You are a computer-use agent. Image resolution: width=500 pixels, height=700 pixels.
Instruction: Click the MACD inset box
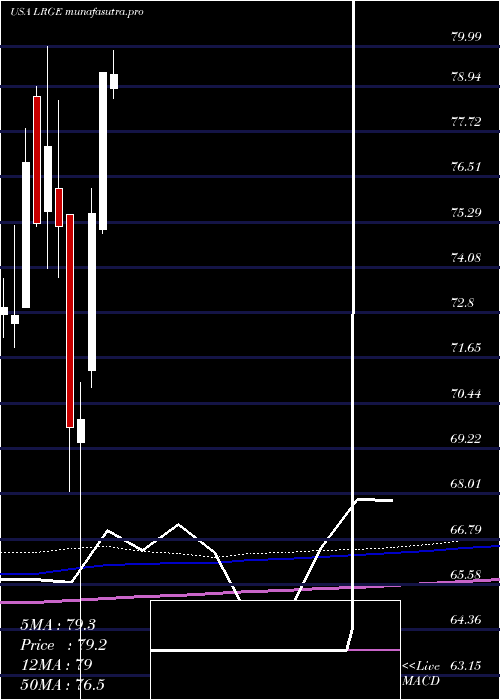(275, 650)
